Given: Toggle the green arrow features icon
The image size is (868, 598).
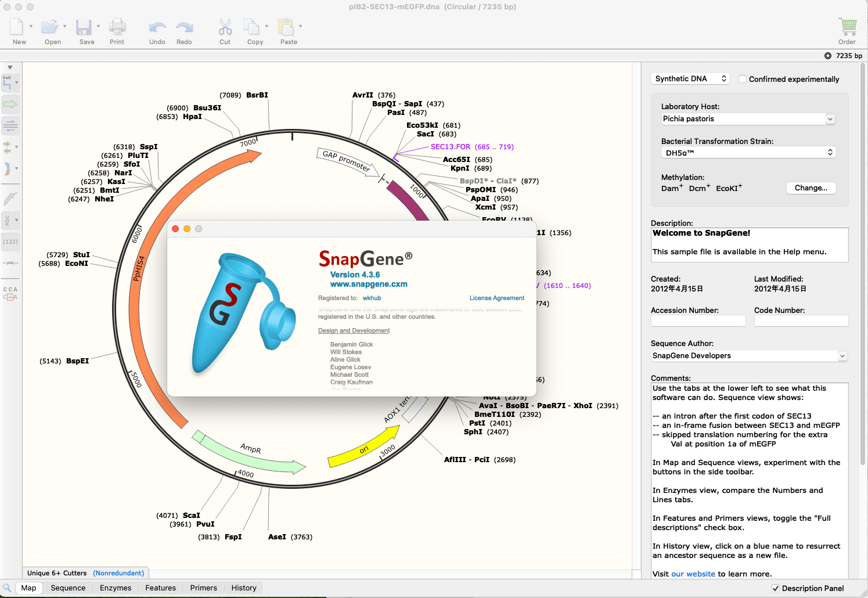Looking at the screenshot, I should tap(10, 105).
